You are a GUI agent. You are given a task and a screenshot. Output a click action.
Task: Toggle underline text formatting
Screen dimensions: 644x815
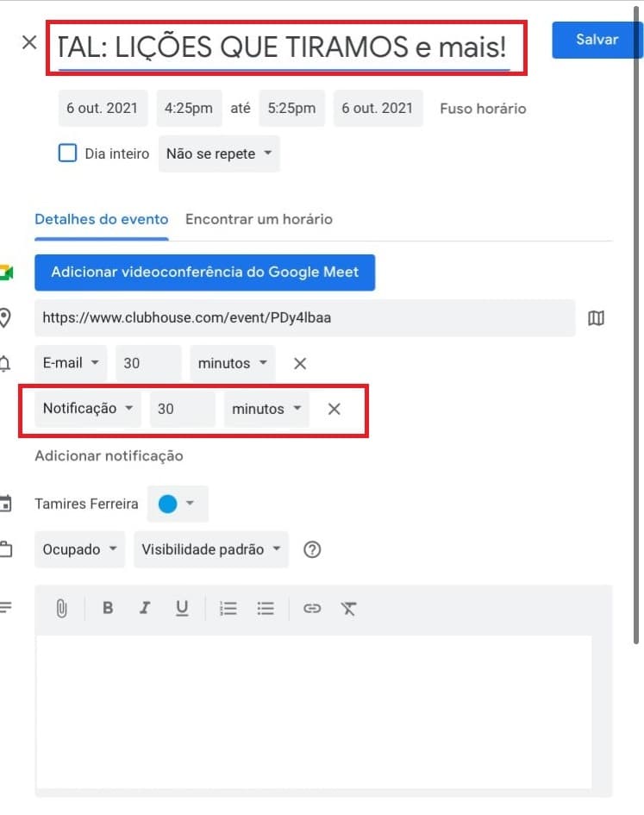pos(182,608)
